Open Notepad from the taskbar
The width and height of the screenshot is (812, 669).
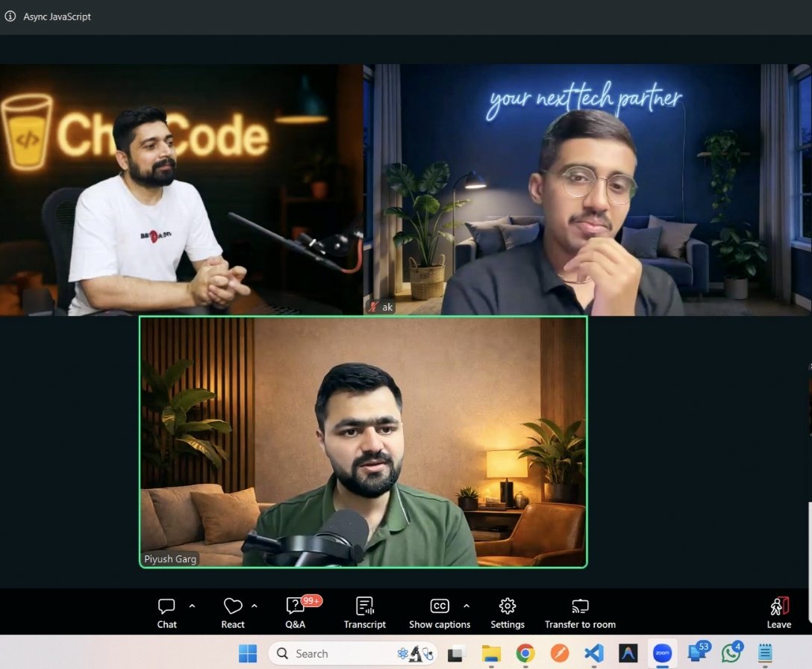click(766, 653)
